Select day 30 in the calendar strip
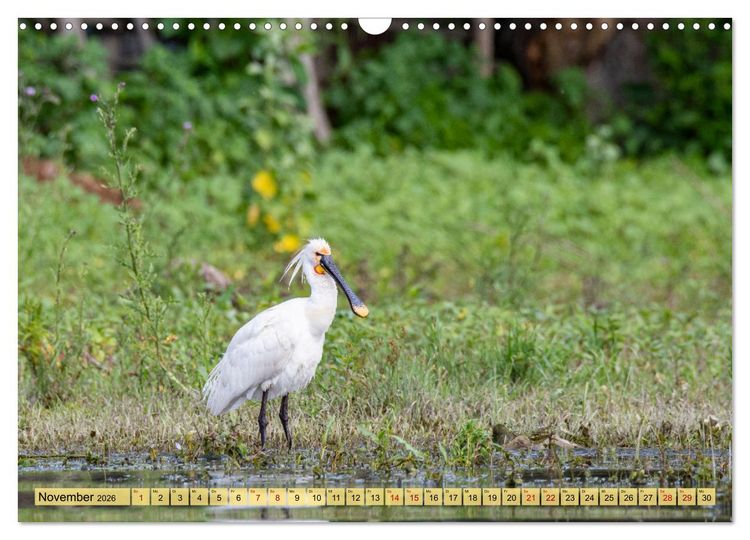The image size is (750, 540). coord(706,497)
